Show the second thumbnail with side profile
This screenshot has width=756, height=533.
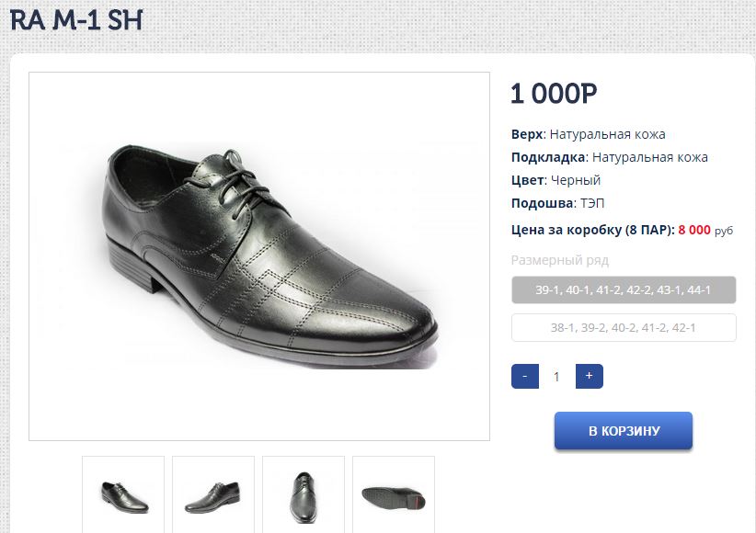click(x=213, y=494)
